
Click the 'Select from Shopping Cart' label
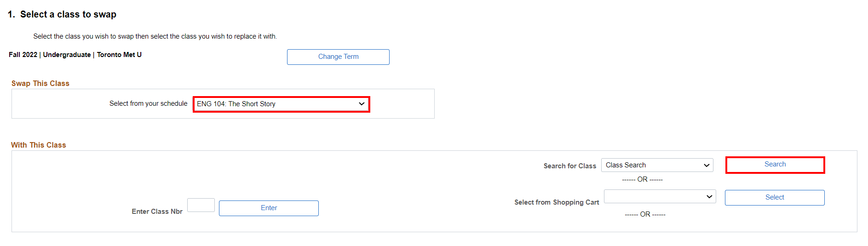557,202
